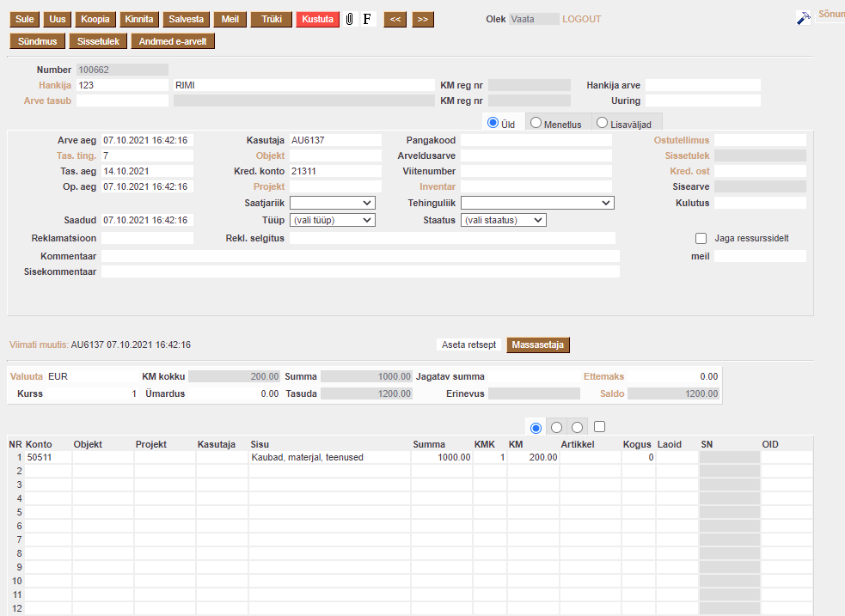Click the Valuuta label link

tap(27, 376)
